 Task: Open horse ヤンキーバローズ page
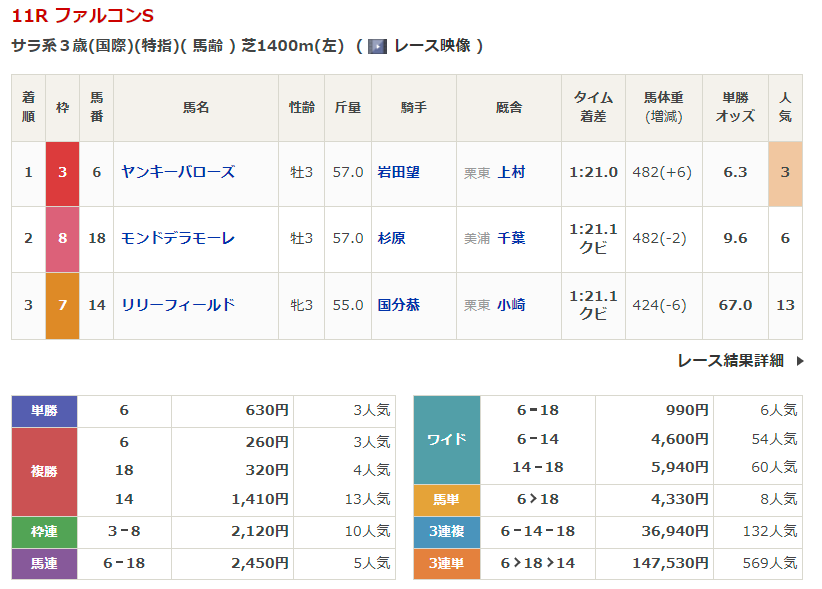point(178,172)
